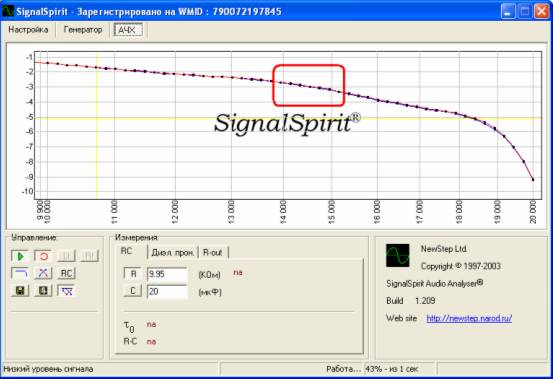Start measurement with the green play button

pyautogui.click(x=20, y=256)
